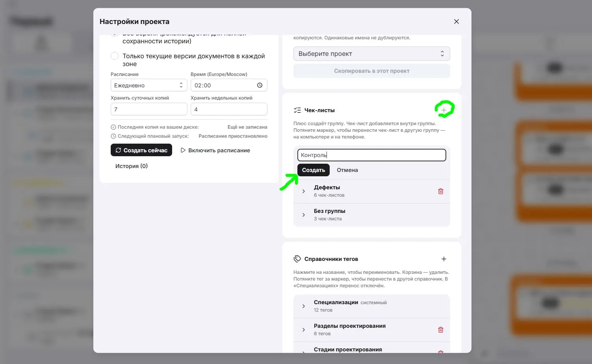Click the Расписание приостановлено status text

[233, 136]
